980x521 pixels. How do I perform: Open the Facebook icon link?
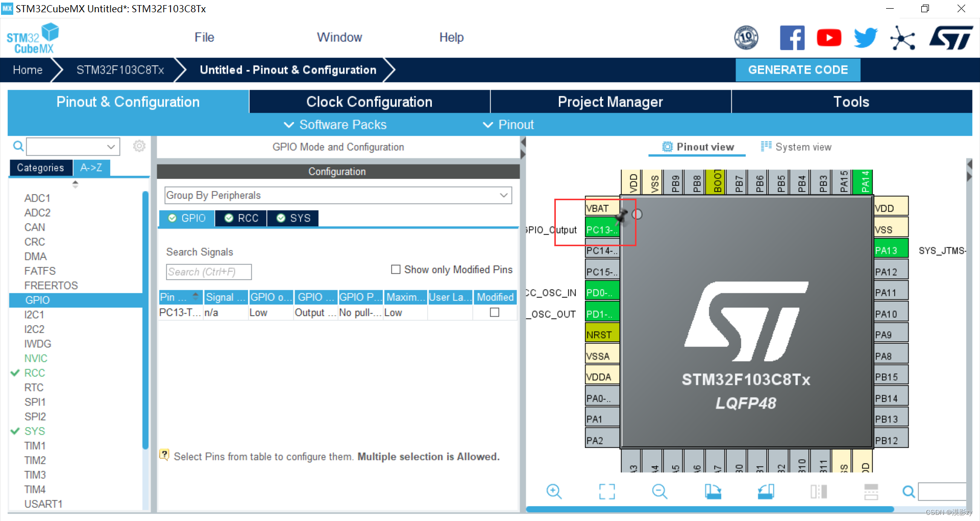coord(792,38)
